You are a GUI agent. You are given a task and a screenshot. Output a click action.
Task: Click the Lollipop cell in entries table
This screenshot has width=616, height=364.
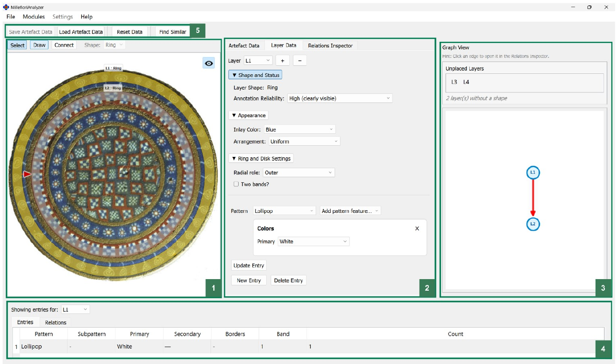(44, 346)
